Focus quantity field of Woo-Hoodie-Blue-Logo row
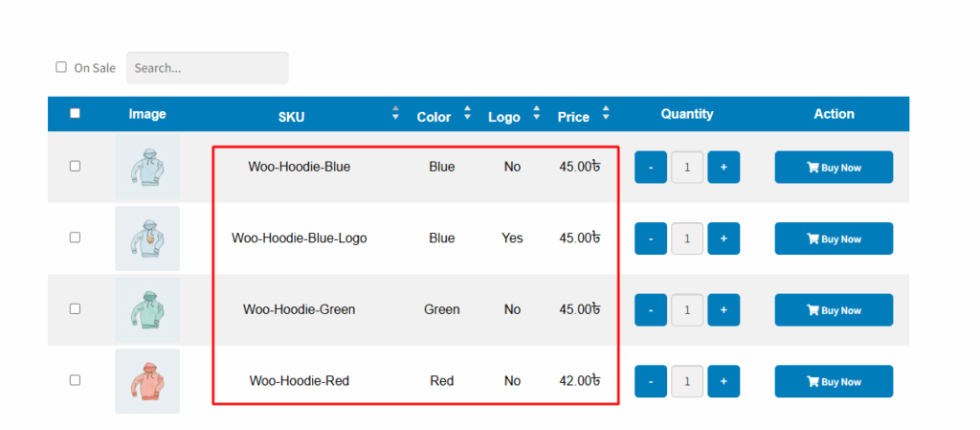 (x=687, y=238)
